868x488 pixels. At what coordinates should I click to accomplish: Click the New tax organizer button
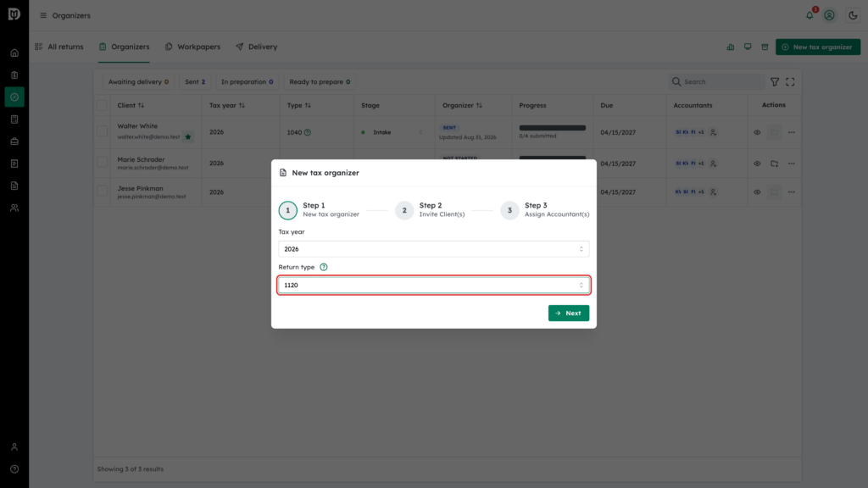point(818,47)
